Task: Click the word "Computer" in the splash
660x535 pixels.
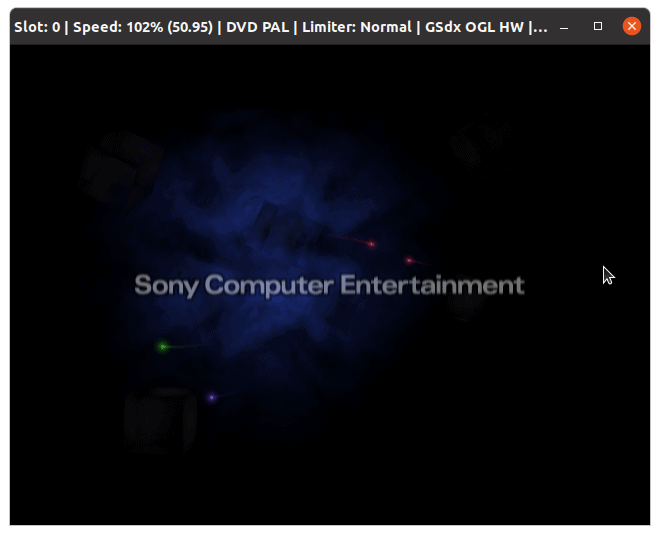Action: (269, 285)
